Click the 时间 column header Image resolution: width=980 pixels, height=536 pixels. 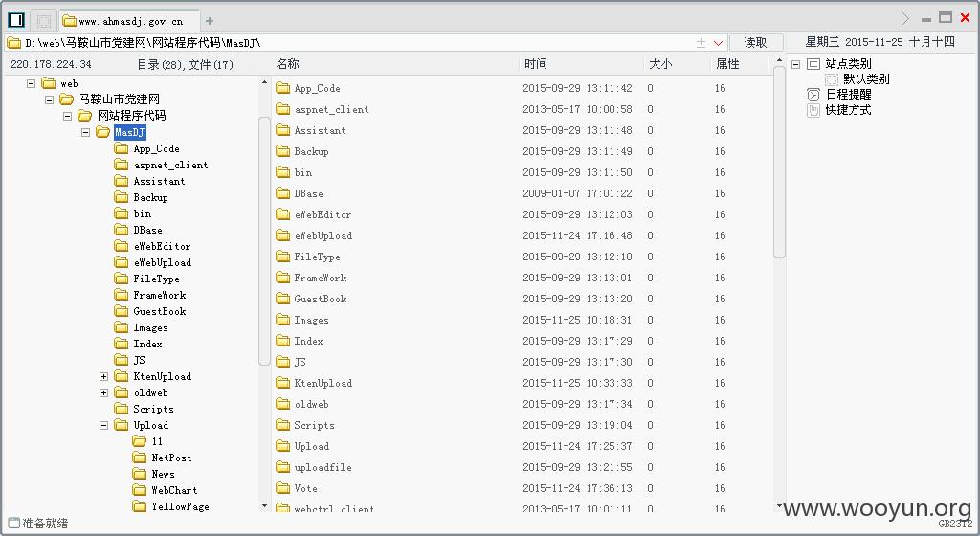(x=536, y=64)
